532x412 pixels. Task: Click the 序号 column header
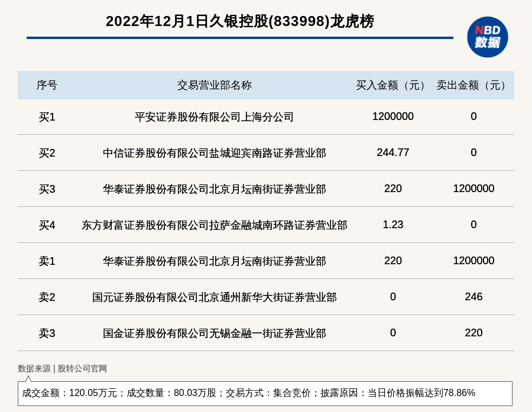coord(47,85)
